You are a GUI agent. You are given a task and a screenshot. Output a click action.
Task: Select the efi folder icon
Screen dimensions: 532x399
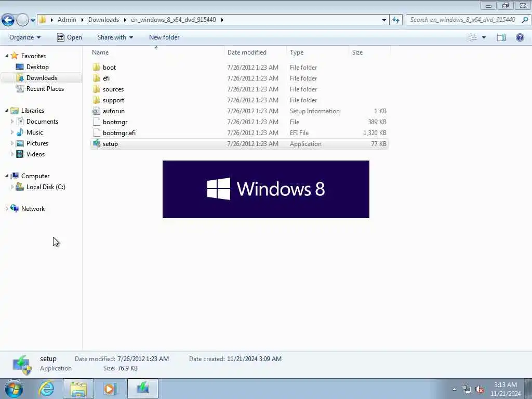coord(96,78)
